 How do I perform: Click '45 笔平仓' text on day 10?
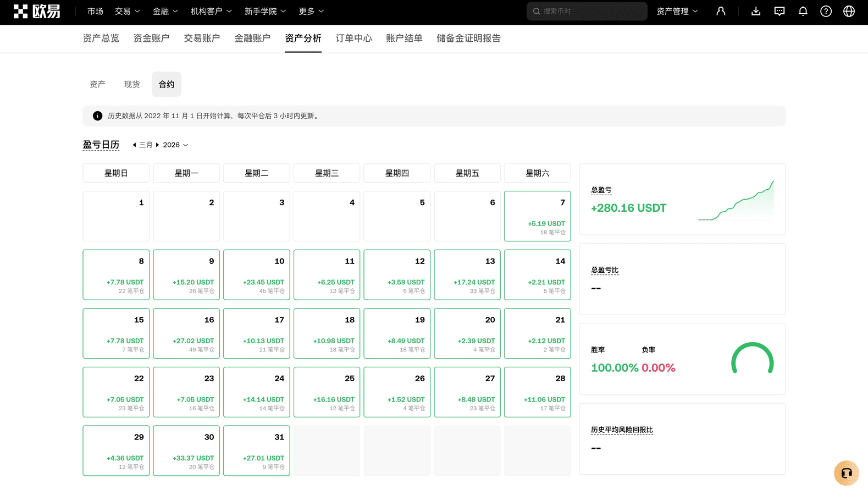[x=272, y=291]
